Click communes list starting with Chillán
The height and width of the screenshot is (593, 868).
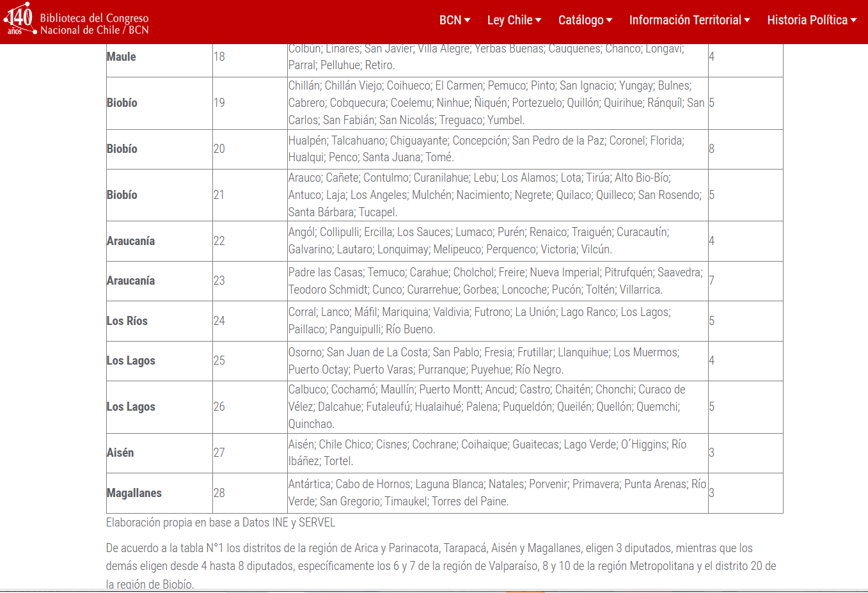point(498,103)
